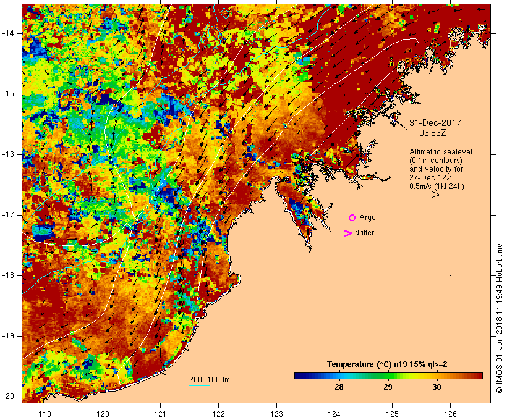Click the '(0.1m contours)' text
The width and height of the screenshot is (507, 420).
pyautogui.click(x=435, y=161)
